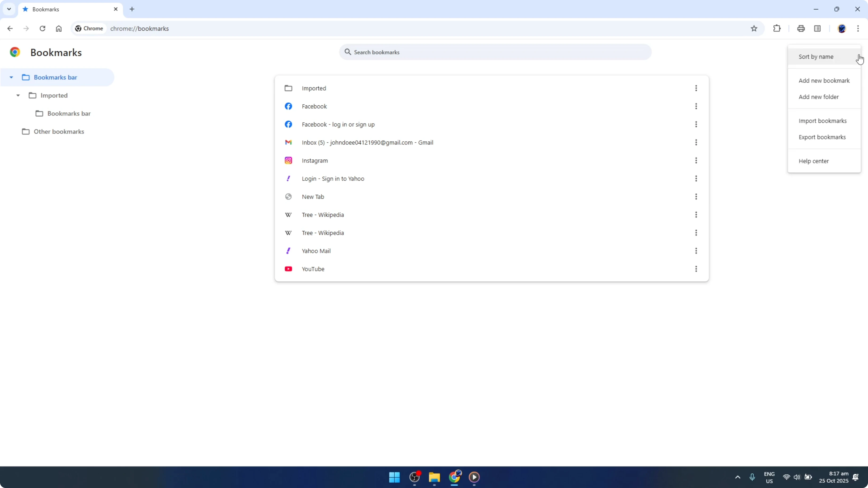Select Sort by name
This screenshot has width=868, height=488.
[816, 57]
